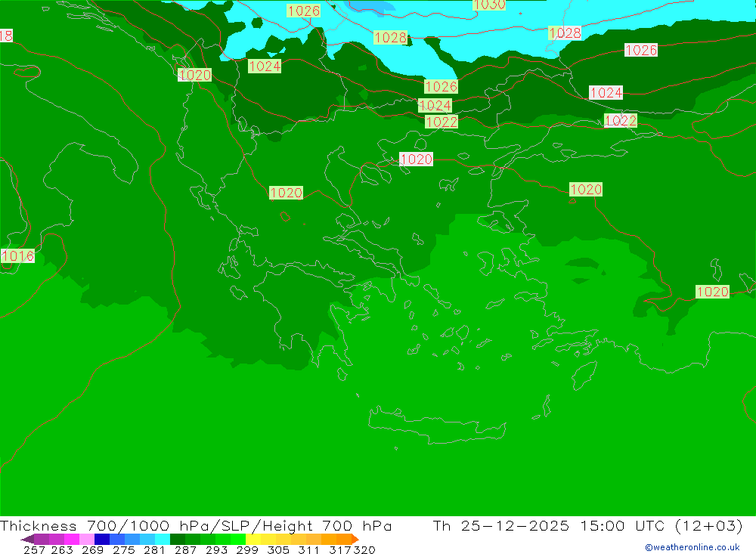Open the weatheronline.co.uk link
756x554 pixels.
pyautogui.click(x=692, y=547)
